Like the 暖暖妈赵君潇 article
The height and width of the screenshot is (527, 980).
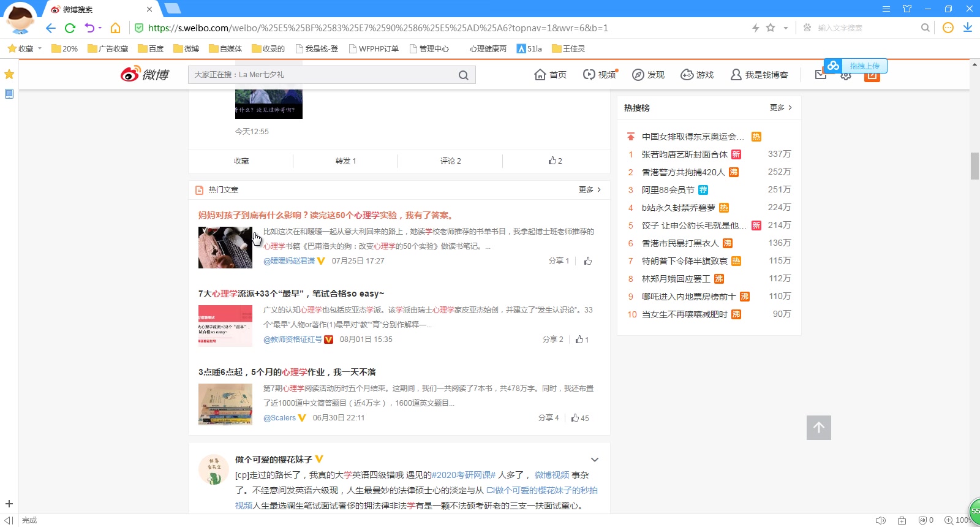(588, 261)
